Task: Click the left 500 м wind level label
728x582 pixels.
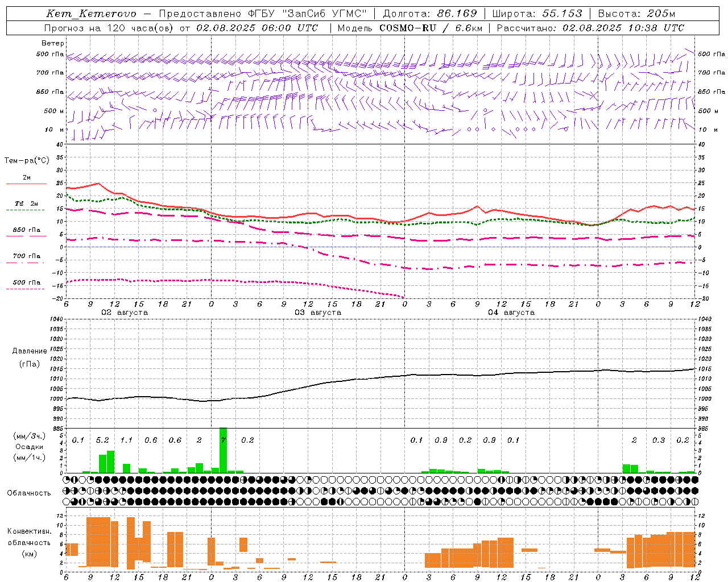Action: point(54,111)
